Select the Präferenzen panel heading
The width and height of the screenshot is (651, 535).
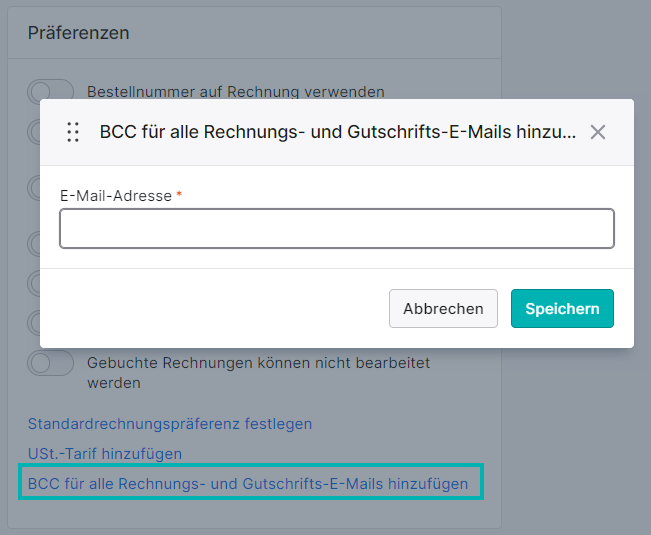coord(78,33)
